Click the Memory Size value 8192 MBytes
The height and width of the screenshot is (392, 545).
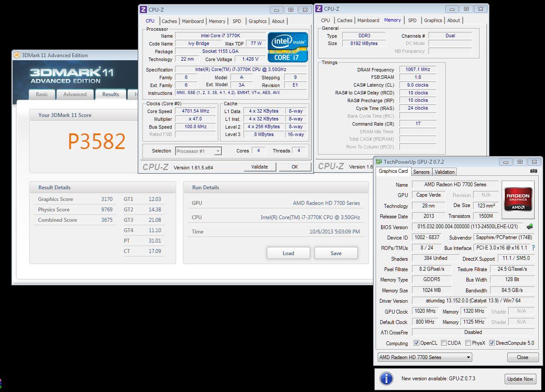point(364,43)
